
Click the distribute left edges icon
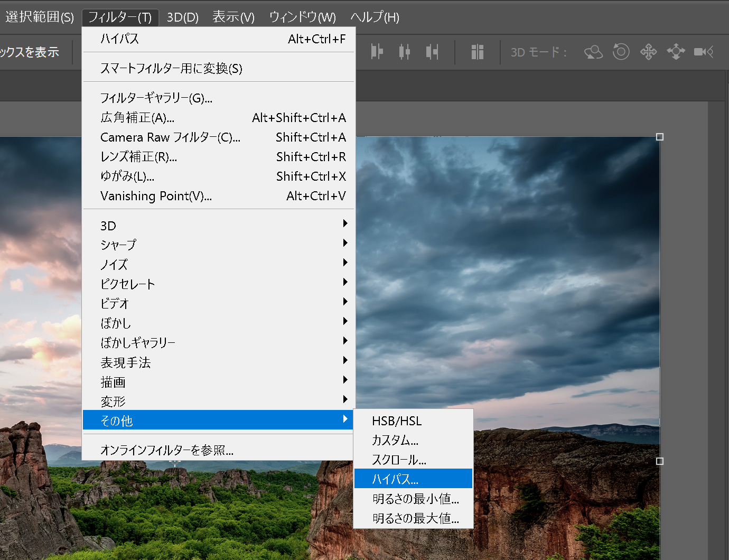click(377, 52)
